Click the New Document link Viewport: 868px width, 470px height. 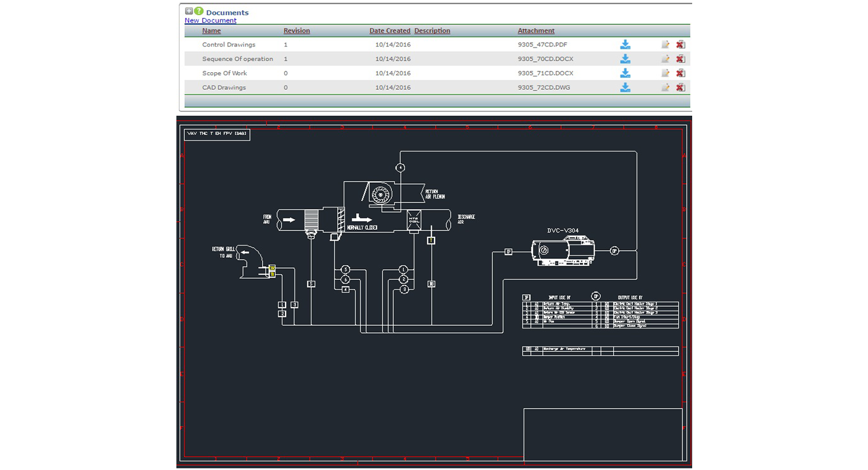coord(211,21)
